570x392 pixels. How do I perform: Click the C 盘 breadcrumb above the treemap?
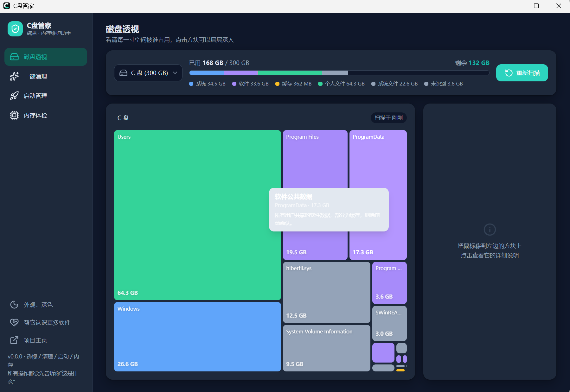tap(123, 118)
